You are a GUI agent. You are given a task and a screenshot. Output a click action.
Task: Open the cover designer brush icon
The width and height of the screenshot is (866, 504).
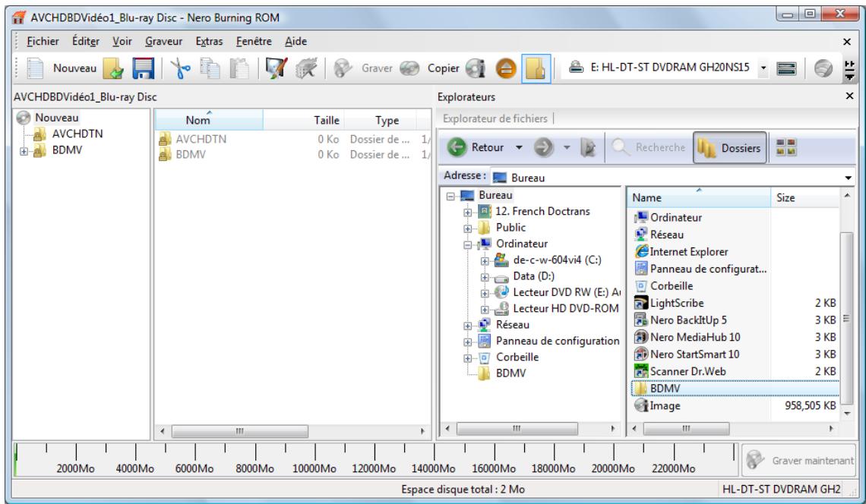(277, 68)
